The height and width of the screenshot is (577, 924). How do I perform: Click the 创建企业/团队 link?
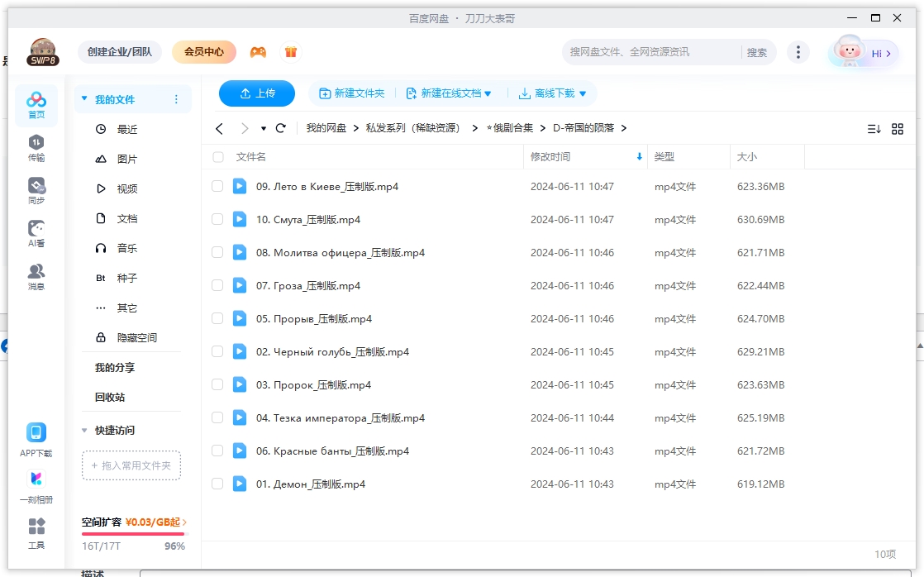pyautogui.click(x=120, y=51)
